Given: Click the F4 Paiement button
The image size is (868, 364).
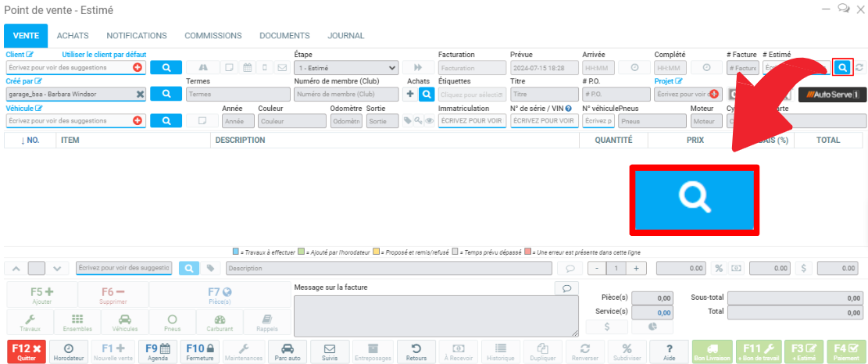Looking at the screenshot, I should [845, 352].
